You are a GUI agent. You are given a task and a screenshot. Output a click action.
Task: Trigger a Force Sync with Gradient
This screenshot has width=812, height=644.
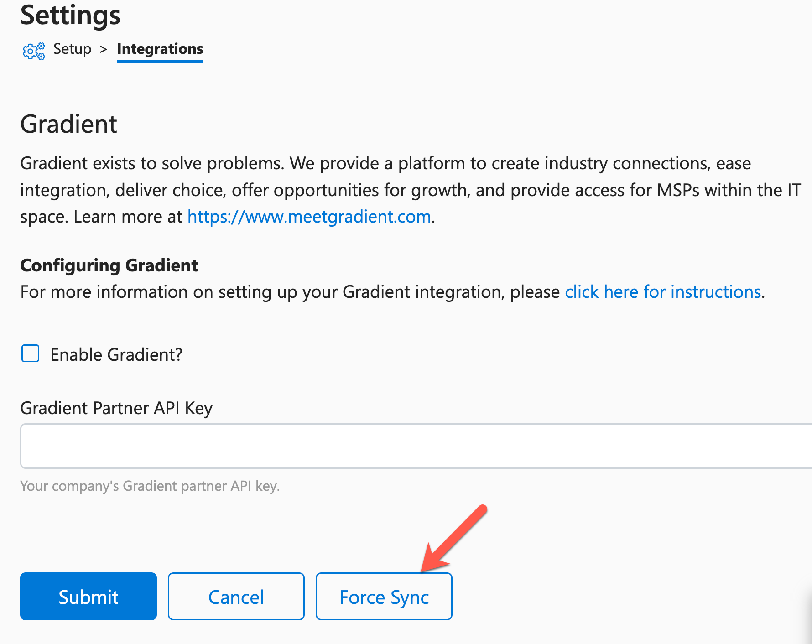coord(384,596)
